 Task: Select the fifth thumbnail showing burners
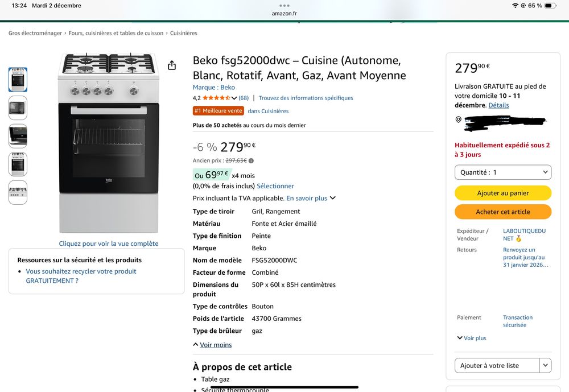tap(18, 192)
